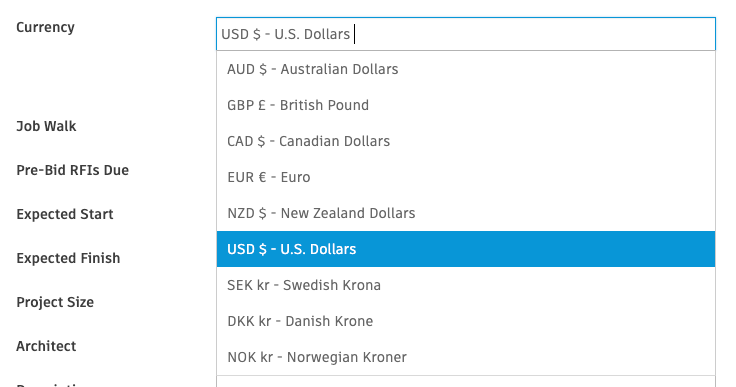The width and height of the screenshot is (736, 387).
Task: Pick SEK kr - Swedish Krona option
Action: point(466,285)
